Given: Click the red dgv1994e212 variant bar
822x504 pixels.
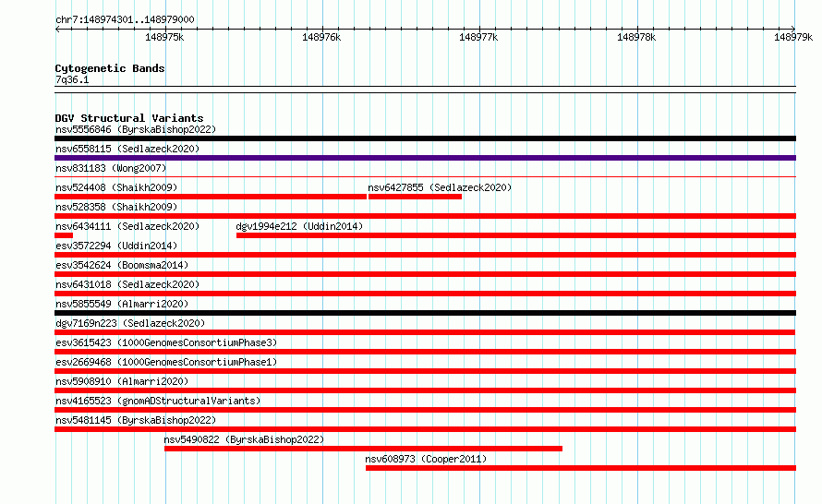Looking at the screenshot, I should click(x=516, y=235).
